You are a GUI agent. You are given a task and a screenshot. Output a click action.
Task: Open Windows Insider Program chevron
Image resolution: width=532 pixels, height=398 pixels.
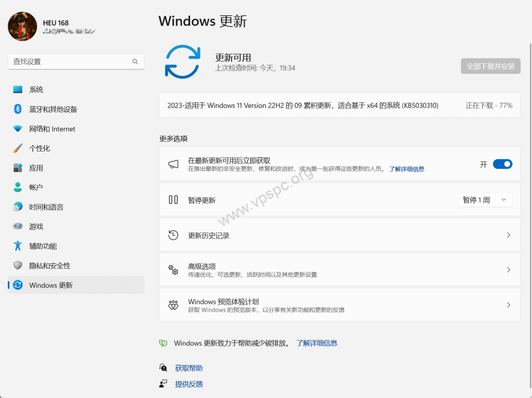pyautogui.click(x=508, y=305)
